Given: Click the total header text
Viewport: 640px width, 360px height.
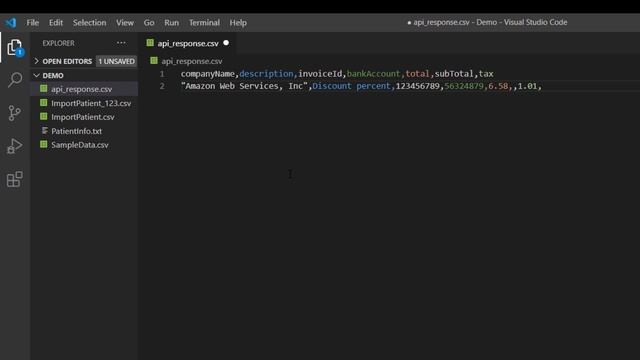Looking at the screenshot, I should 417,74.
